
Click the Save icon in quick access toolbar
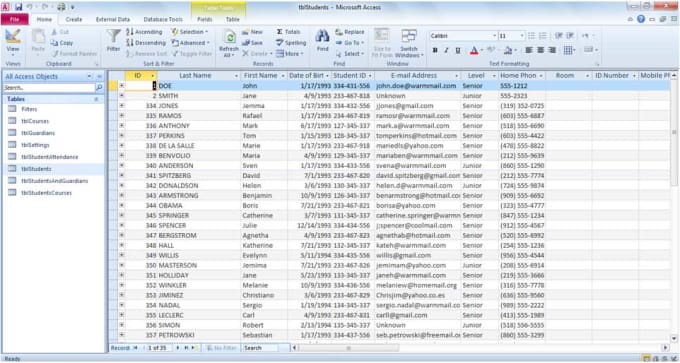[19, 7]
